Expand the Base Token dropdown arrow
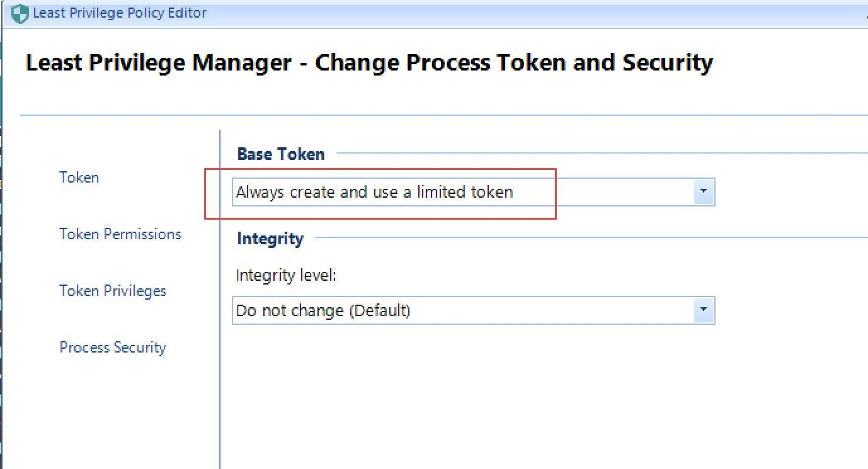The width and height of the screenshot is (868, 469). pos(704,191)
